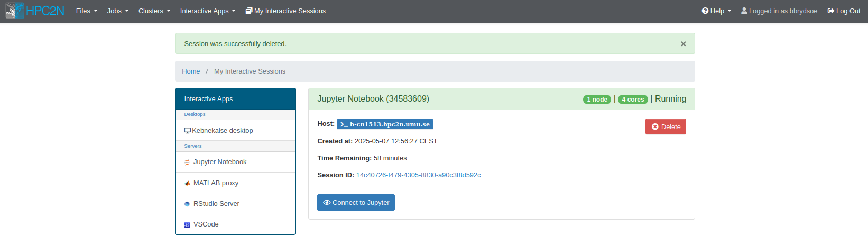Open Session ID 14c40726 link
868x244 pixels.
419,175
